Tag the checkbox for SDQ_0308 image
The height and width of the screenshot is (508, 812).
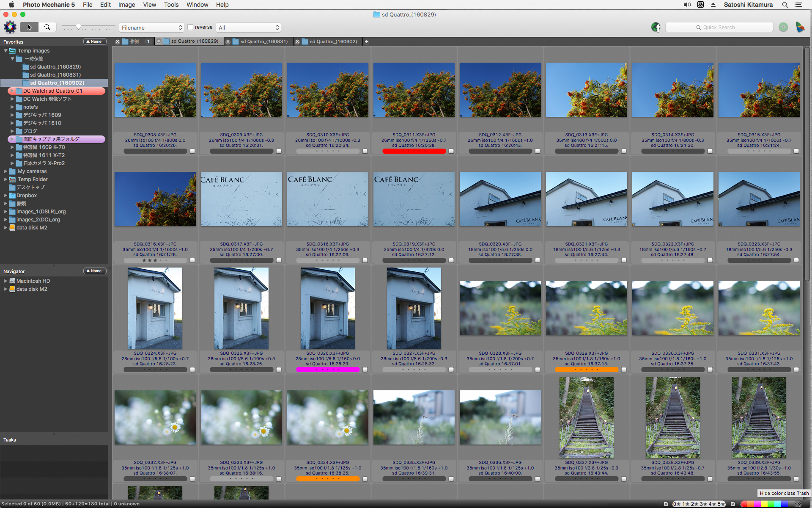click(x=192, y=151)
